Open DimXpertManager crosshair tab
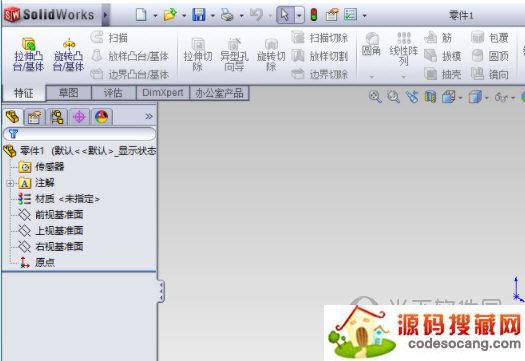The image size is (525, 361). (79, 117)
